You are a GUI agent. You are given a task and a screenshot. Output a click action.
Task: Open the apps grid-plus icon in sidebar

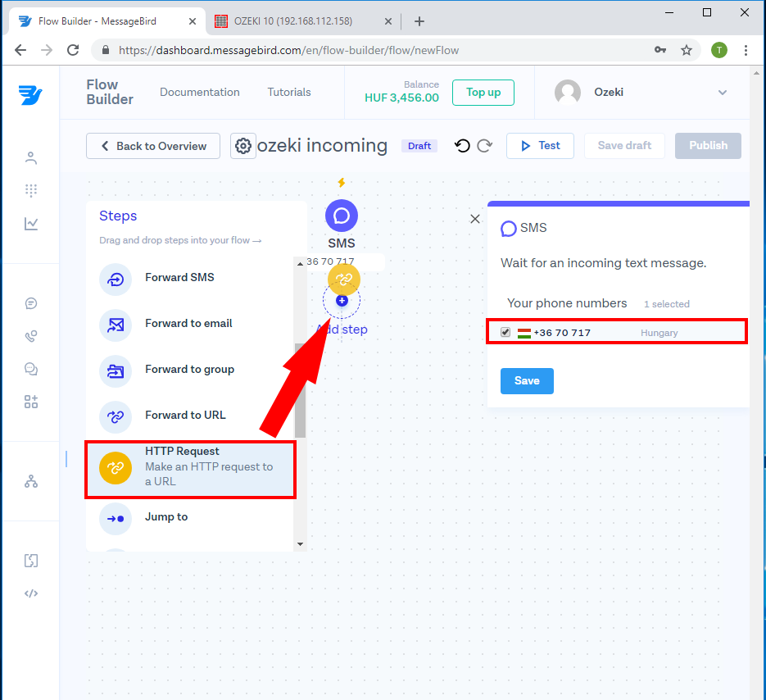coord(31,402)
